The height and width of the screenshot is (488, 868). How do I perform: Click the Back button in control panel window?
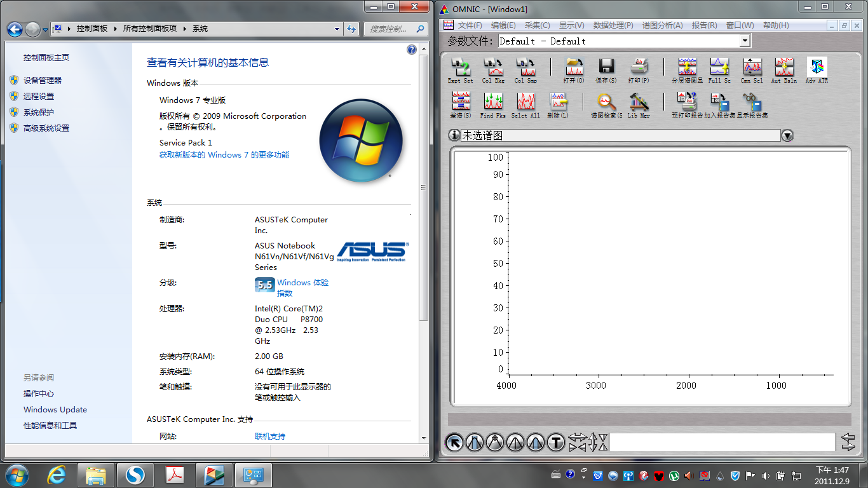(15, 29)
